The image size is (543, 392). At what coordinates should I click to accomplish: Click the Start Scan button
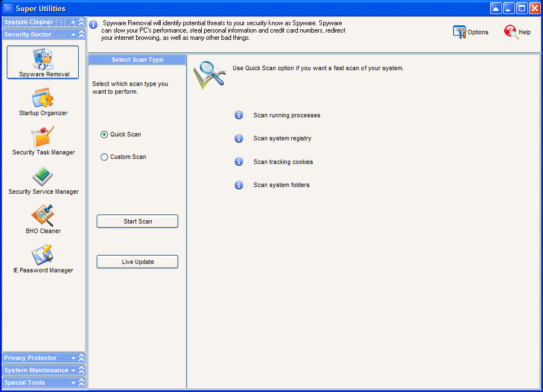(x=138, y=221)
